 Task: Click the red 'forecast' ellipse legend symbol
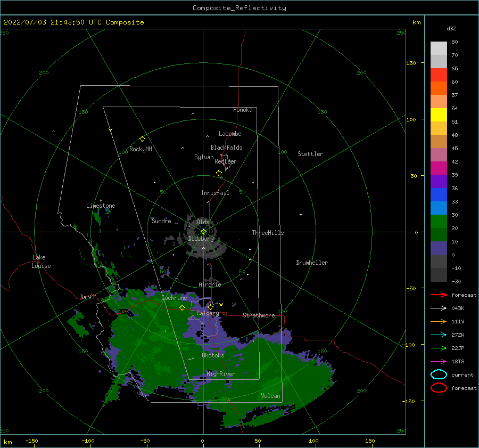click(439, 388)
